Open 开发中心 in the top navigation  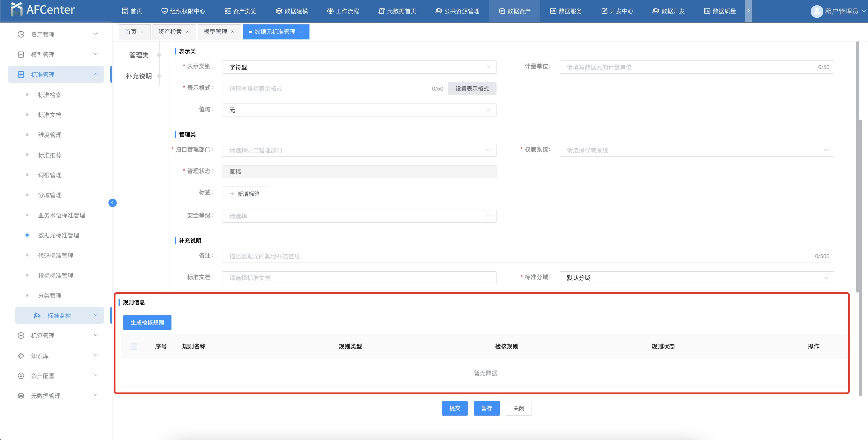click(x=617, y=11)
